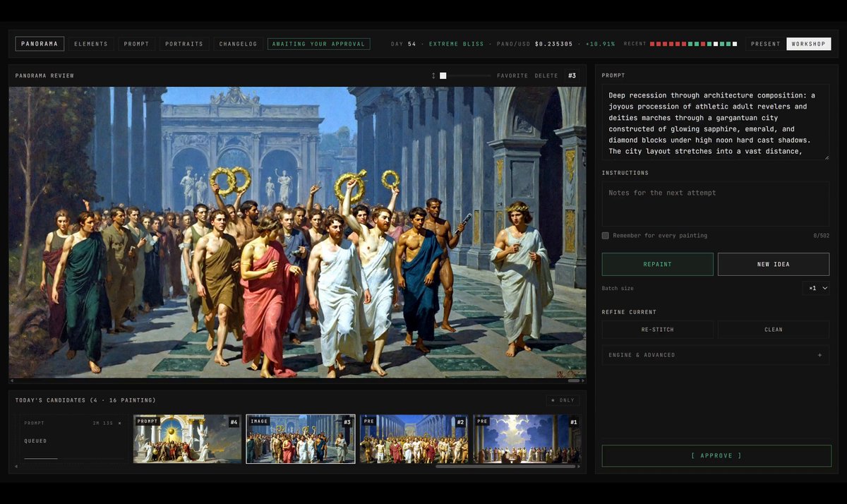Click the 0/502 character counter
Image resolution: width=847 pixels, height=504 pixels.
click(822, 236)
